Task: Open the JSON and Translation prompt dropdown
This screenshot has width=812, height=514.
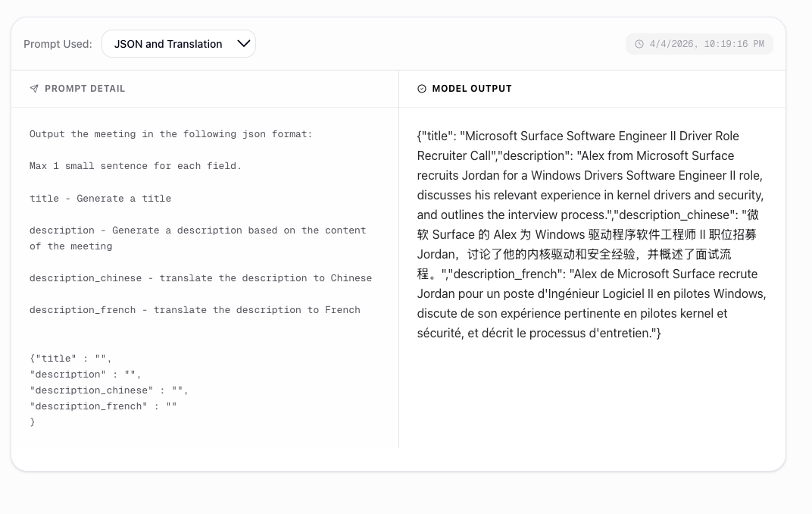Action: [179, 44]
